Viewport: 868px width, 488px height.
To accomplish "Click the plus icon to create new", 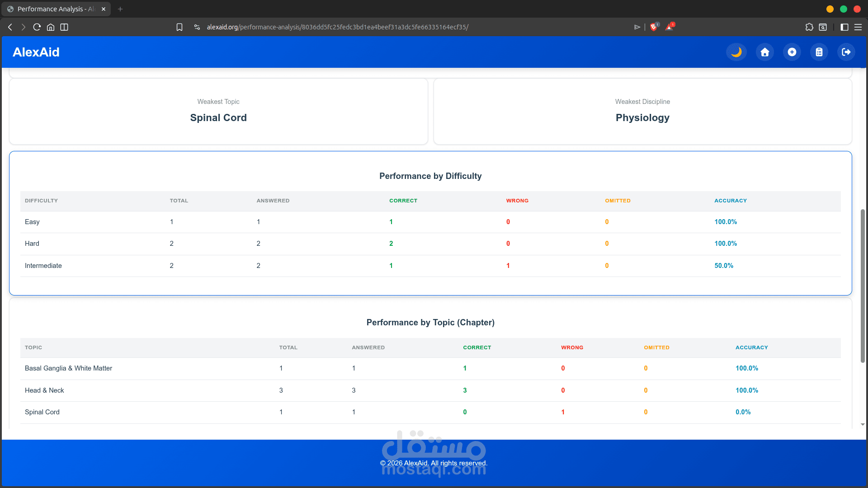I will [x=792, y=52].
